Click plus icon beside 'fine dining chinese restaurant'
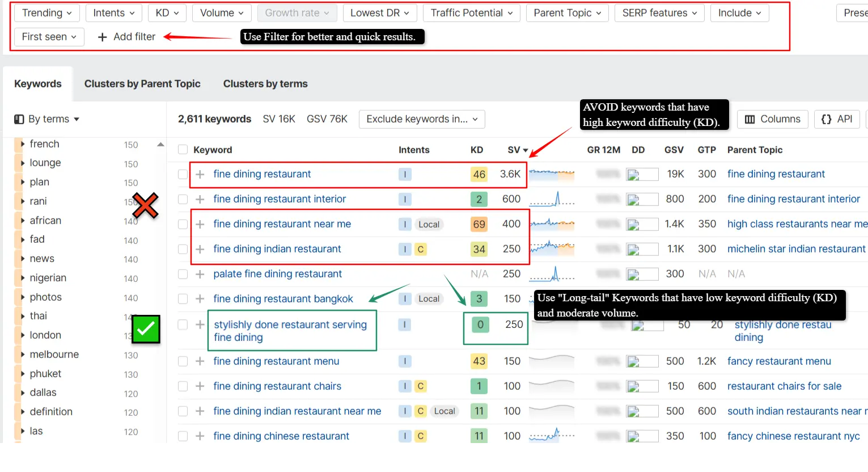868x472 pixels. coord(200,436)
